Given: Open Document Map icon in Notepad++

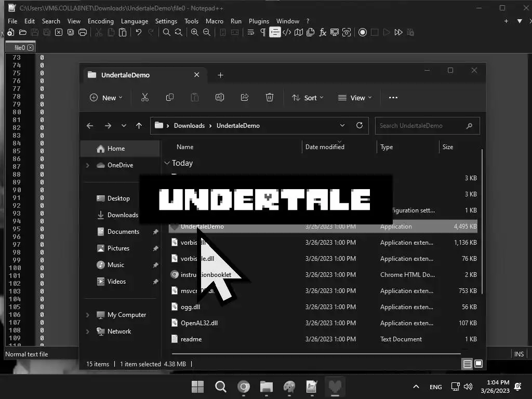Looking at the screenshot, I should pos(299,33).
